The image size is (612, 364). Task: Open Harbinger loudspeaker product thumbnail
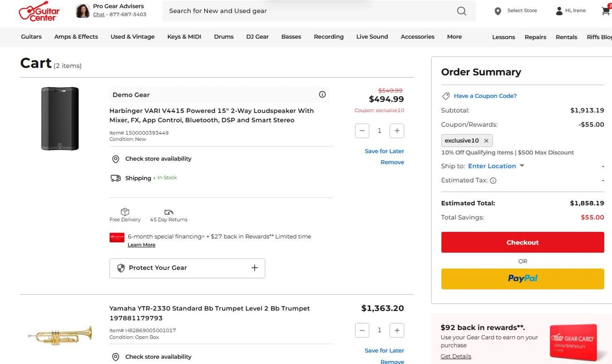point(60,119)
